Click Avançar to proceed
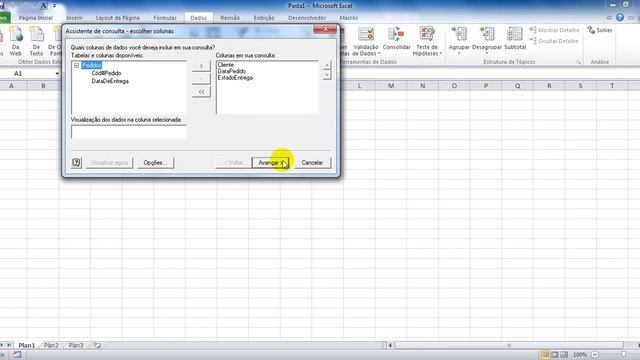The width and height of the screenshot is (640, 360). [271, 162]
